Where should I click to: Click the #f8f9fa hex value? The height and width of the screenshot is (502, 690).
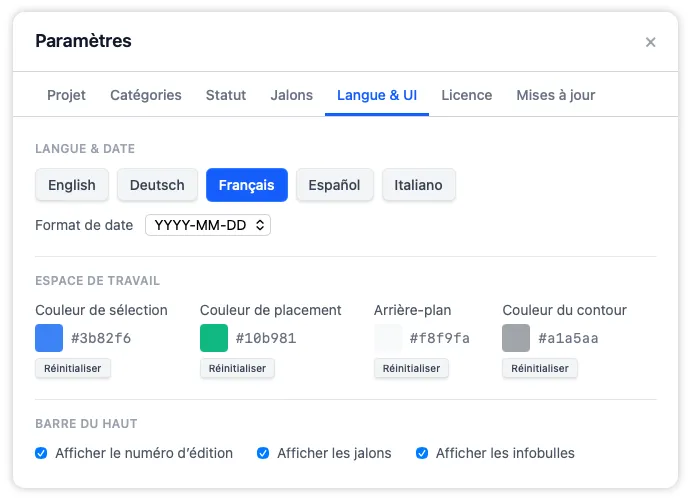click(x=440, y=338)
